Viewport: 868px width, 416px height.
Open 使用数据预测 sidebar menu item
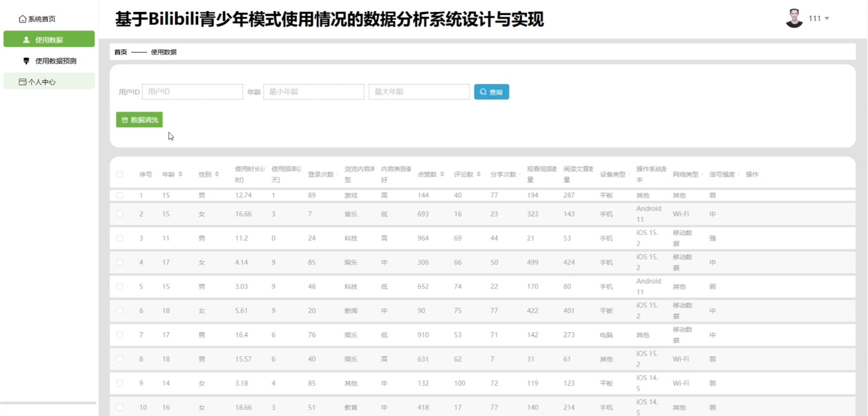49,61
